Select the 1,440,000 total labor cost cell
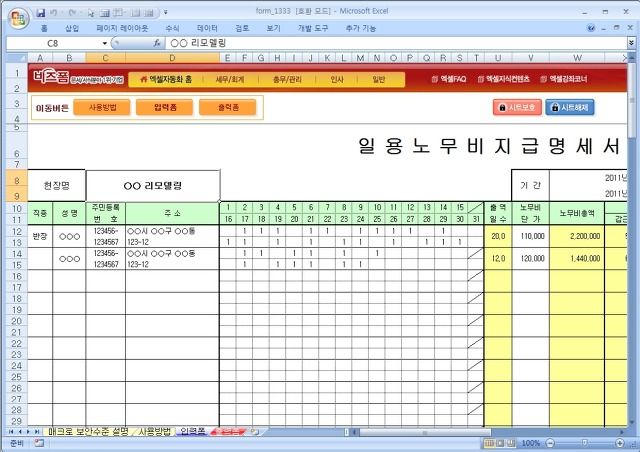 coord(577,258)
